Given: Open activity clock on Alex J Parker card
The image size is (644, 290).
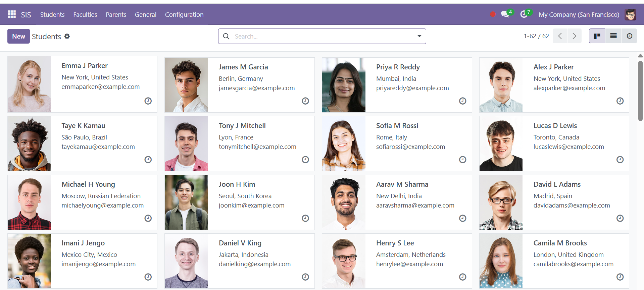Looking at the screenshot, I should pos(620,101).
